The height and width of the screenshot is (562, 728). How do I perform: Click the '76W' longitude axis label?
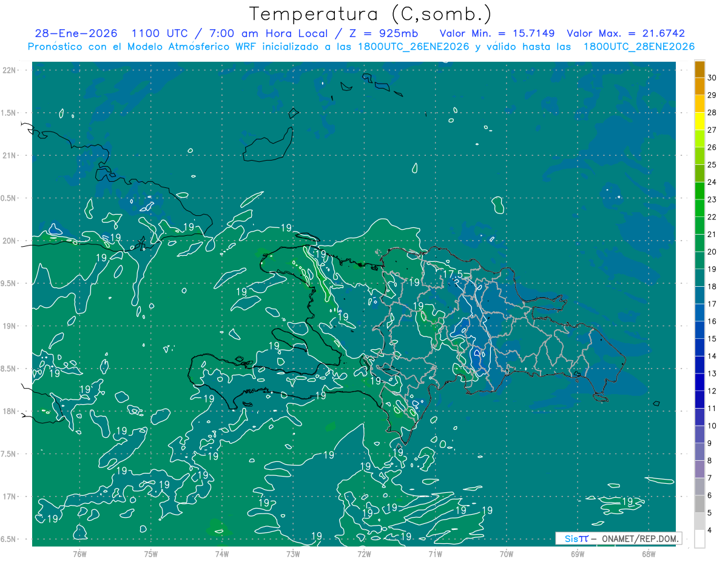click(79, 553)
